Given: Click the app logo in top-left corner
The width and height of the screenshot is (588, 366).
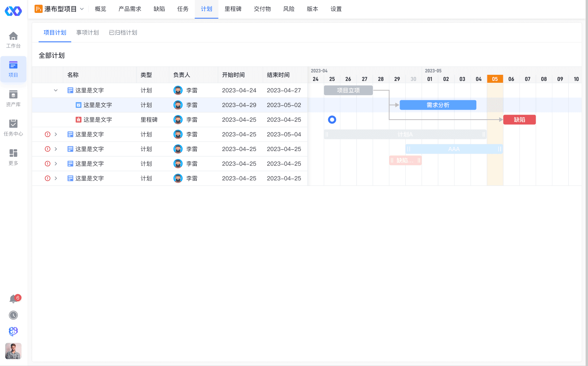Looking at the screenshot, I should point(13,11).
